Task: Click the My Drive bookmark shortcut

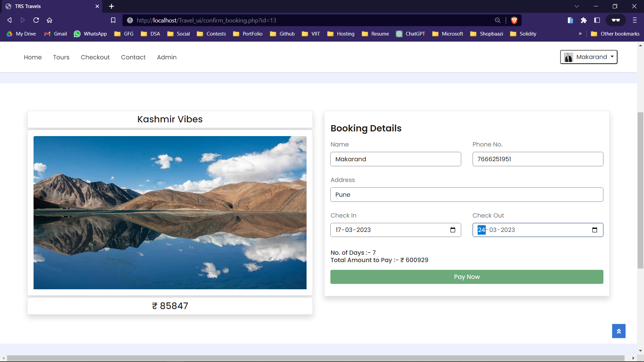Action: pyautogui.click(x=21, y=34)
